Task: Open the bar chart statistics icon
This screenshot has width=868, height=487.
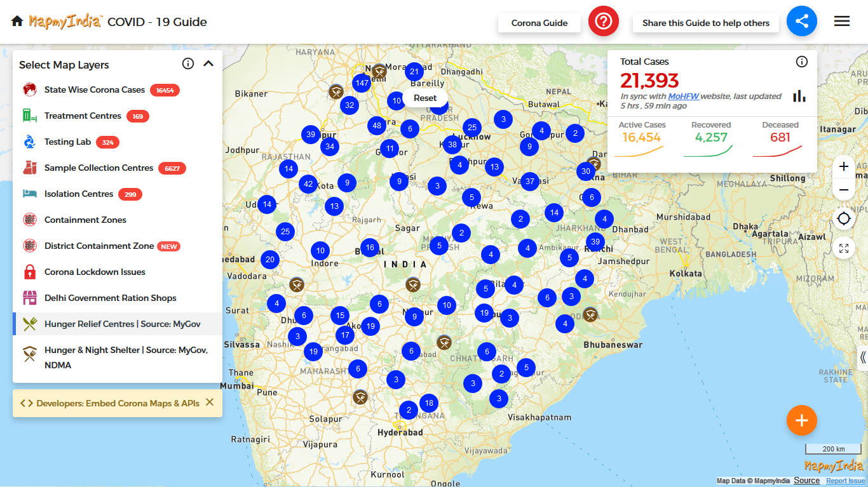Action: pos(799,96)
